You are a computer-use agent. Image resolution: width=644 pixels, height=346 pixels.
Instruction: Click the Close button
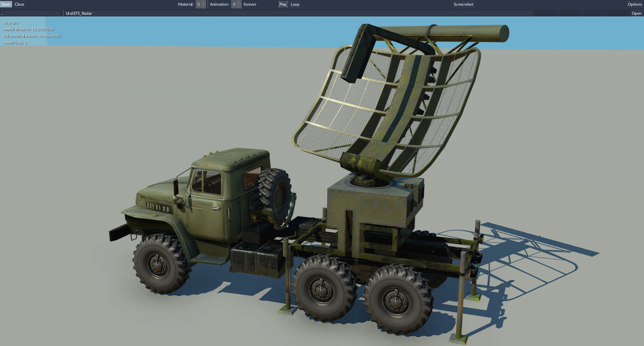coord(19,4)
